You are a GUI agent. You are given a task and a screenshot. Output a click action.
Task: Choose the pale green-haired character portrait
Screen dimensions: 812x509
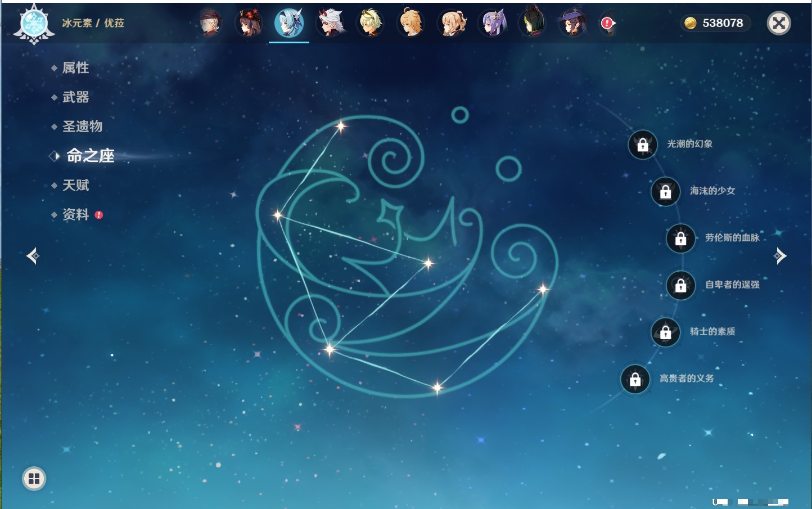click(371, 23)
